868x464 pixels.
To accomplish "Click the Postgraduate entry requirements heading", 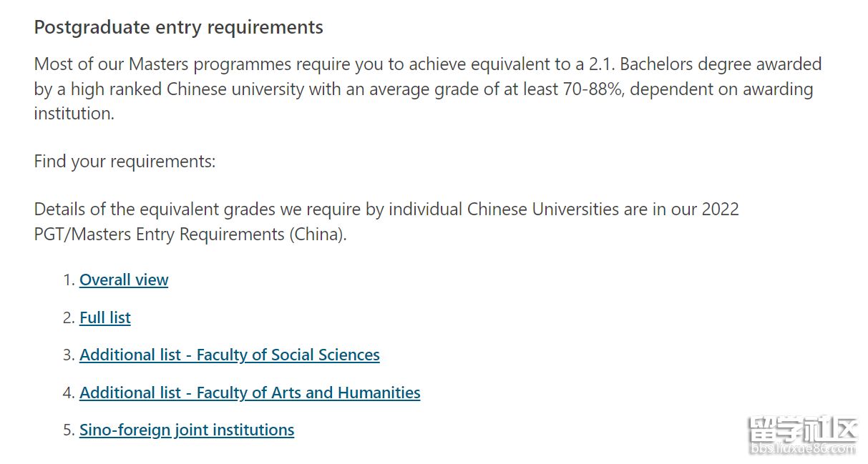I will tap(179, 28).
